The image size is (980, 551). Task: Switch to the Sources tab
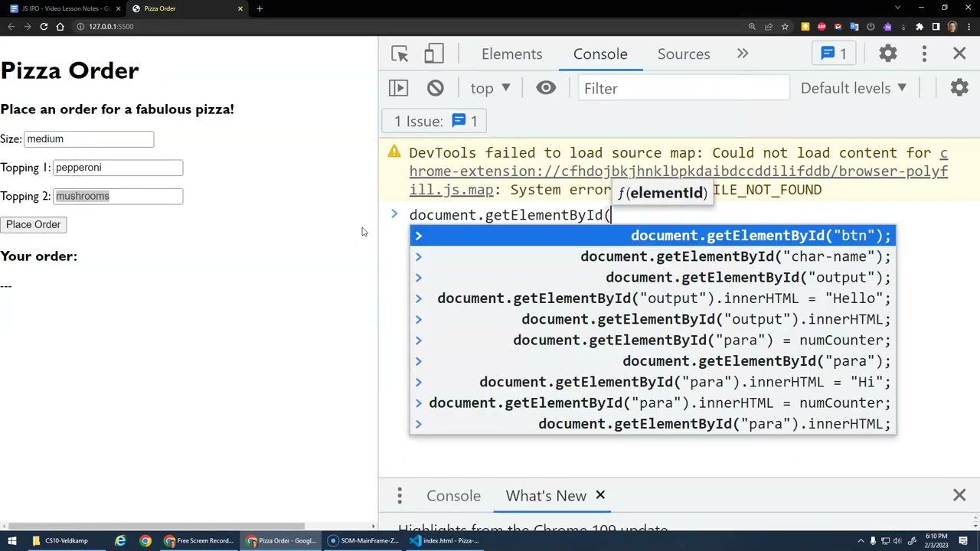(x=684, y=54)
